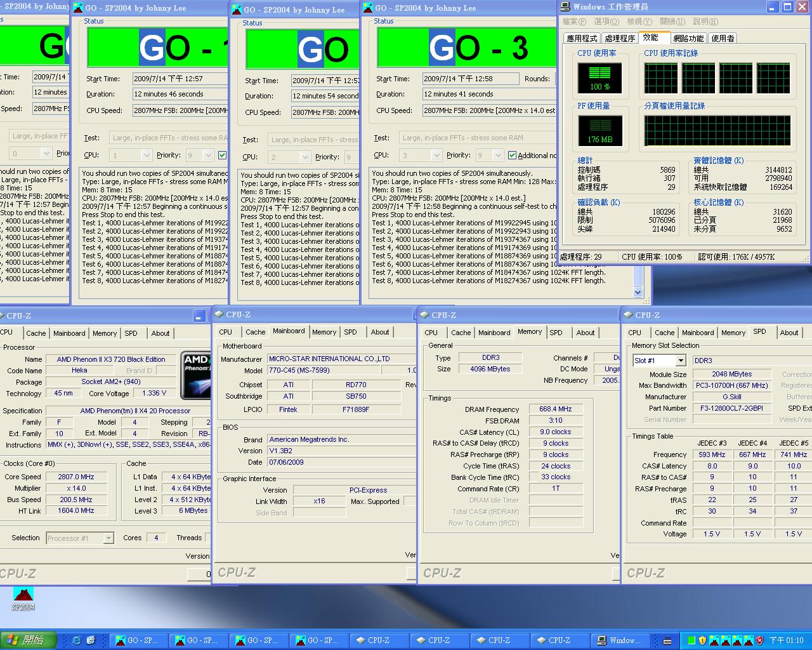Toggle the Additional checkbox in the GO-3 window
The width and height of the screenshot is (812, 650).
pyautogui.click(x=512, y=155)
